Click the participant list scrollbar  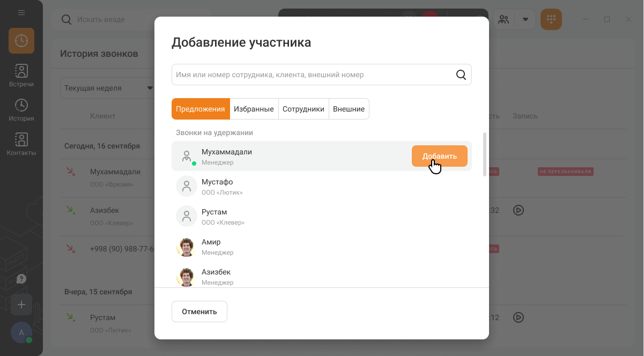(485, 154)
